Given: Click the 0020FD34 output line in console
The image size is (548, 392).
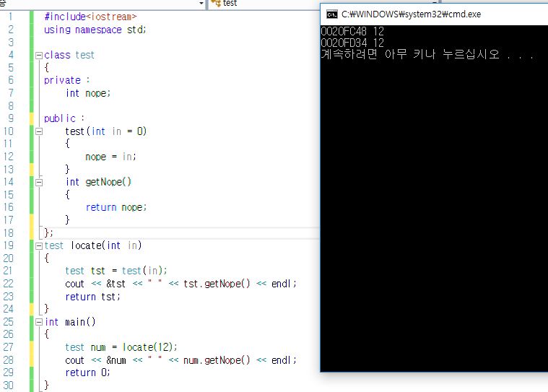Looking at the screenshot, I should point(352,43).
